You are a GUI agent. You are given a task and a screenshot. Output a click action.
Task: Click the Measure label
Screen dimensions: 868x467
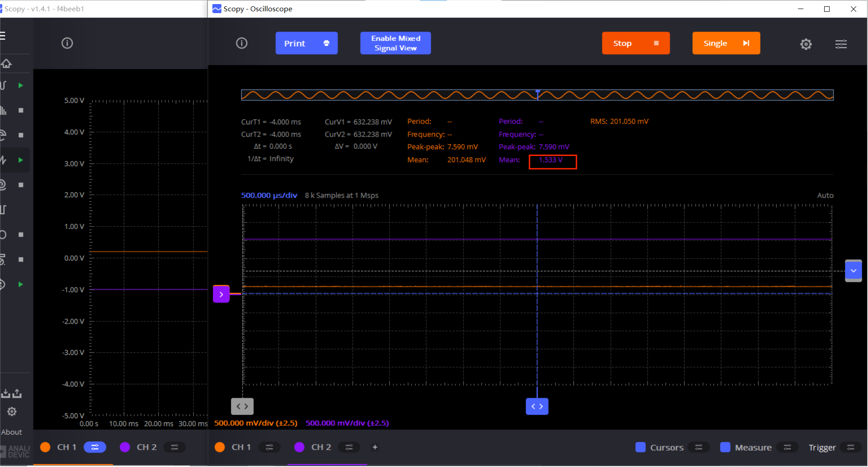coord(753,448)
